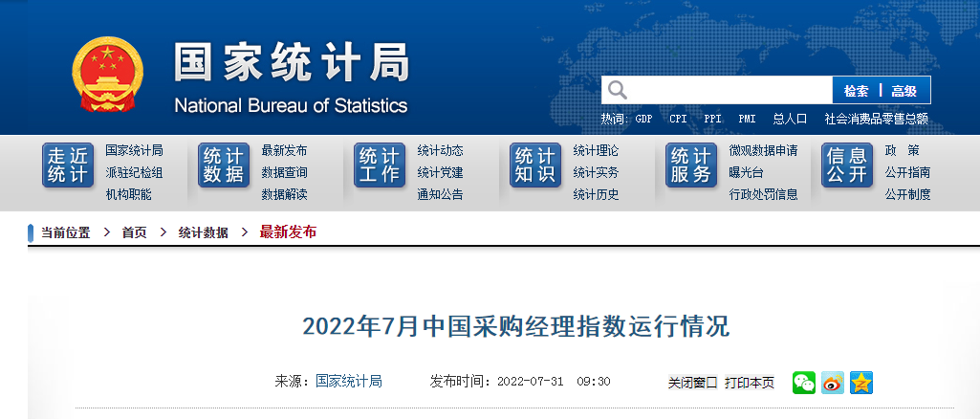Open the 统计服务 blue tile
This screenshot has width=980, height=419.
coord(691,165)
